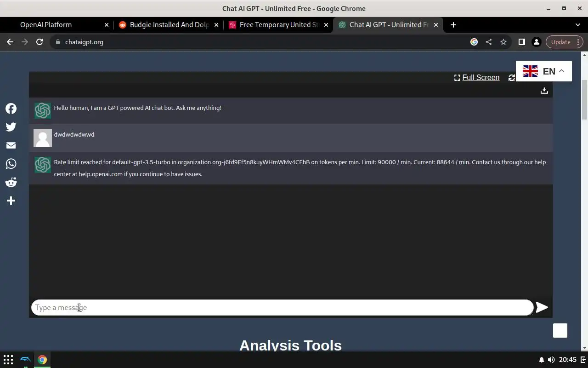Viewport: 588px width, 368px height.
Task: Open the Dolphin app in taskbar
Action: (x=26, y=360)
